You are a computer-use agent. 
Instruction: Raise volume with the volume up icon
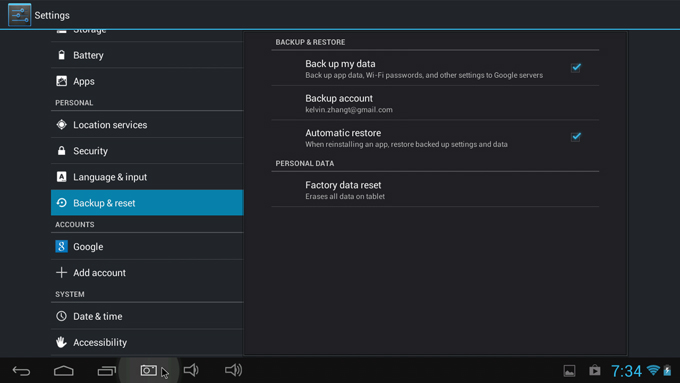tap(233, 370)
